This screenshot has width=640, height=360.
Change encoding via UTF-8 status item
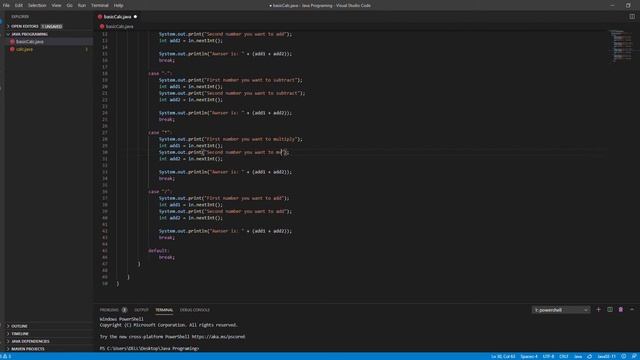(549, 356)
